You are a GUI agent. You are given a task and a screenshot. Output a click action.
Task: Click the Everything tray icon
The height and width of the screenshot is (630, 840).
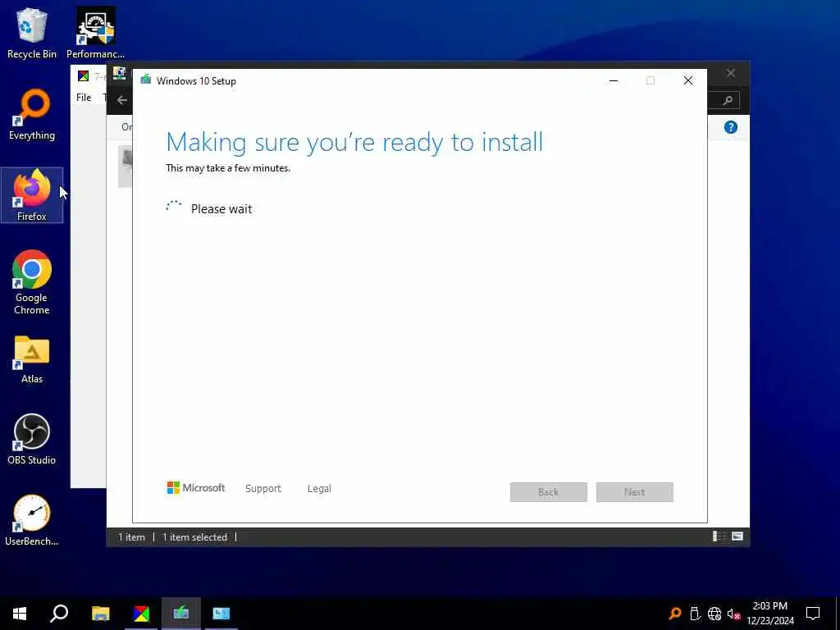(675, 614)
